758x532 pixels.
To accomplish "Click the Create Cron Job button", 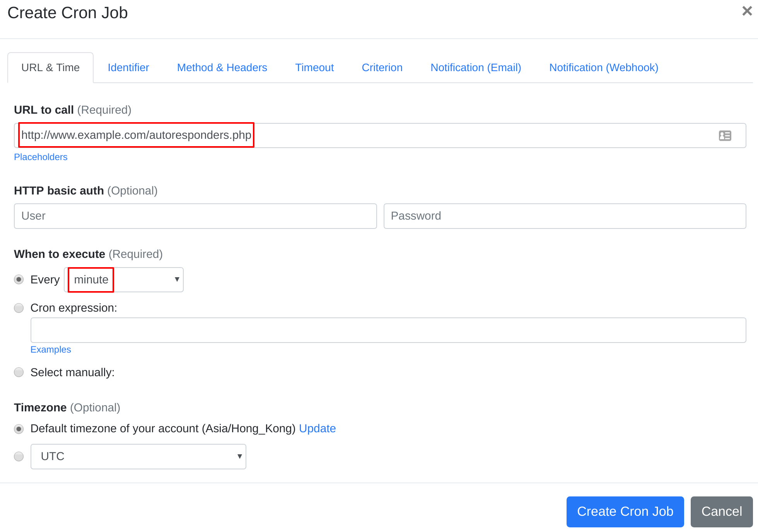I will pyautogui.click(x=625, y=510).
